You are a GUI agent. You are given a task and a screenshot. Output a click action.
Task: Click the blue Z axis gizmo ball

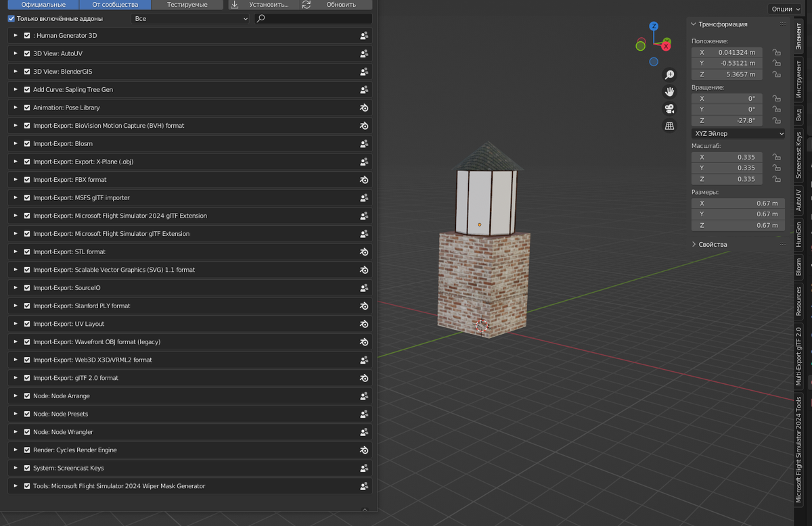click(654, 26)
